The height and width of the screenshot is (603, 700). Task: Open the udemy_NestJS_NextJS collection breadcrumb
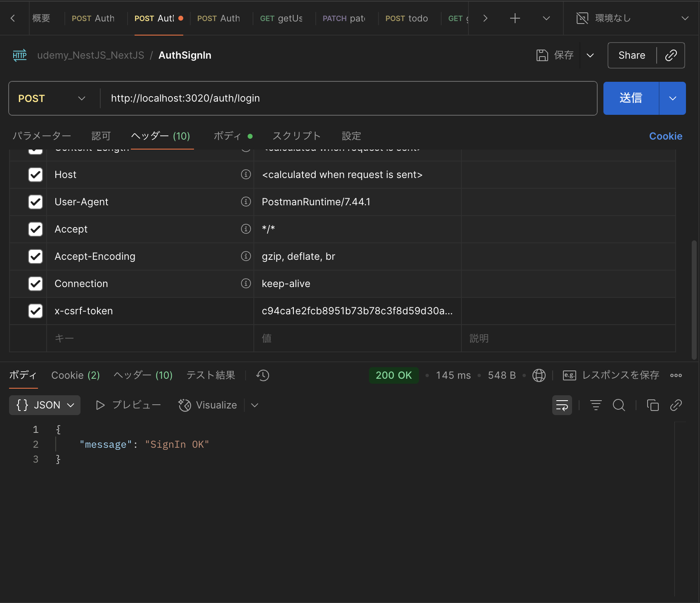click(x=91, y=55)
